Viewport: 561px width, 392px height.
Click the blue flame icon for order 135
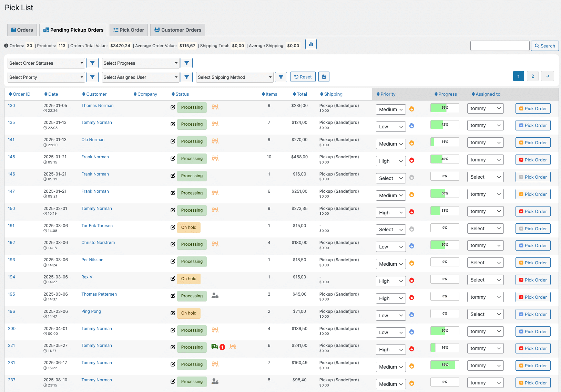coord(411,126)
